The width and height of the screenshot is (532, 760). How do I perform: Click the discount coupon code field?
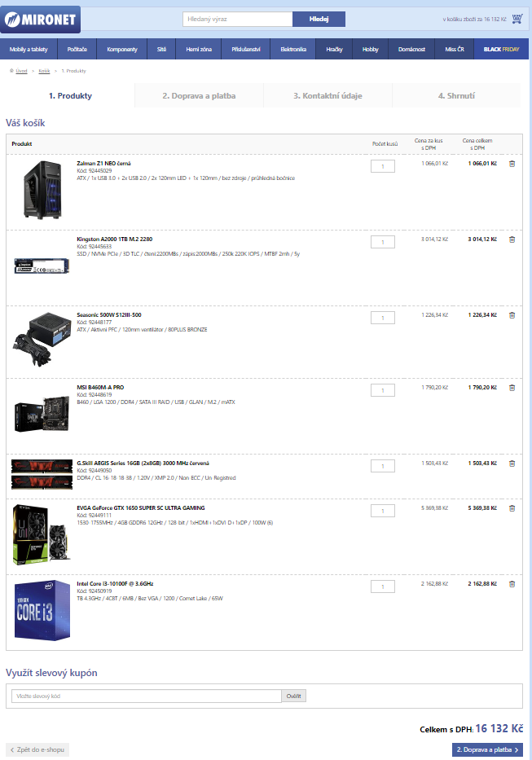146,696
